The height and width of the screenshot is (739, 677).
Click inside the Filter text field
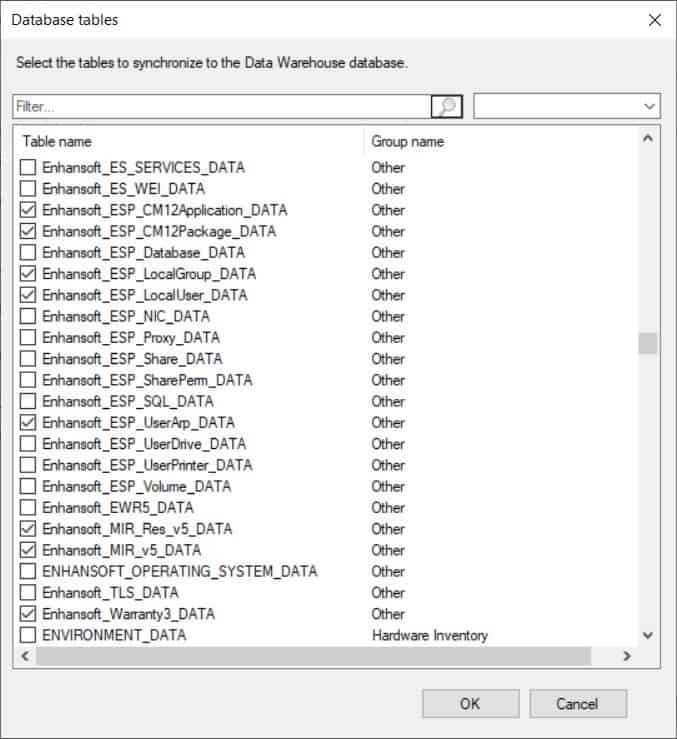[220, 106]
